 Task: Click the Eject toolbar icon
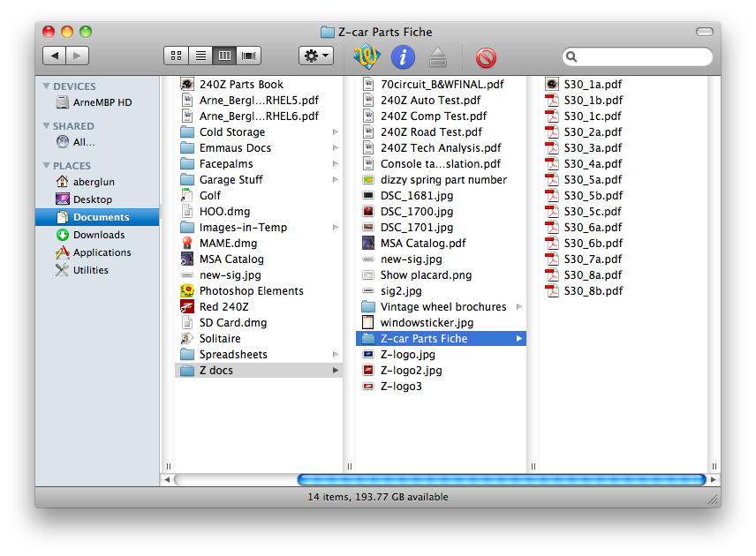[438, 56]
